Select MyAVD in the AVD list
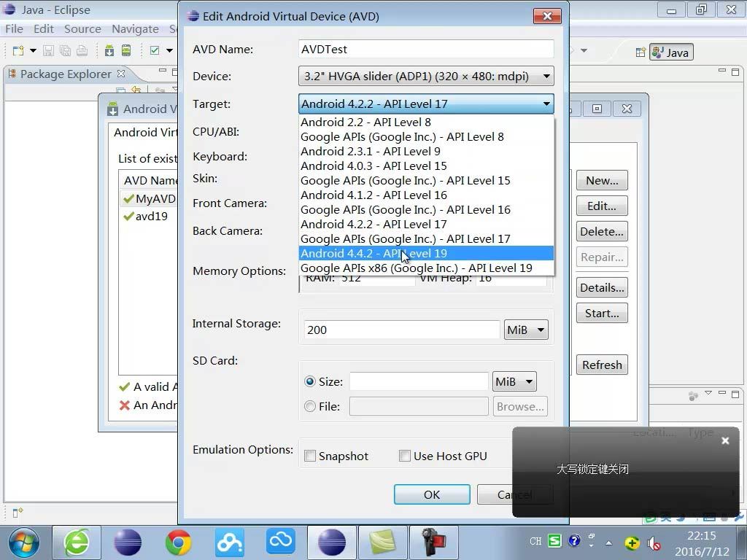The image size is (747, 560). click(150, 198)
